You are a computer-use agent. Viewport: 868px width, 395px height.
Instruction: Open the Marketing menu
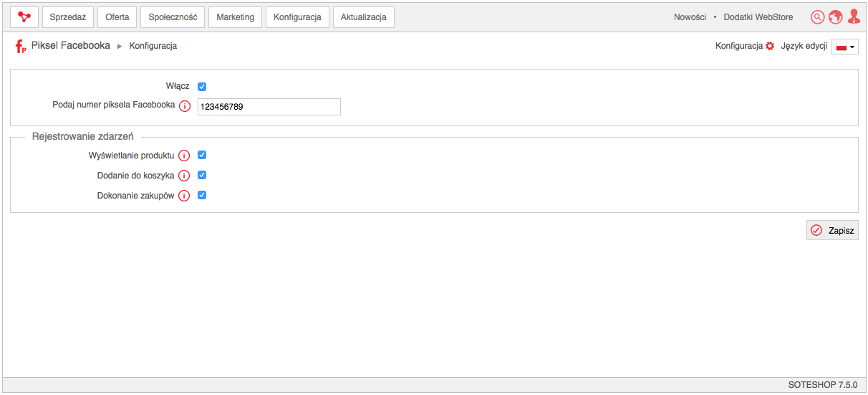(x=235, y=17)
